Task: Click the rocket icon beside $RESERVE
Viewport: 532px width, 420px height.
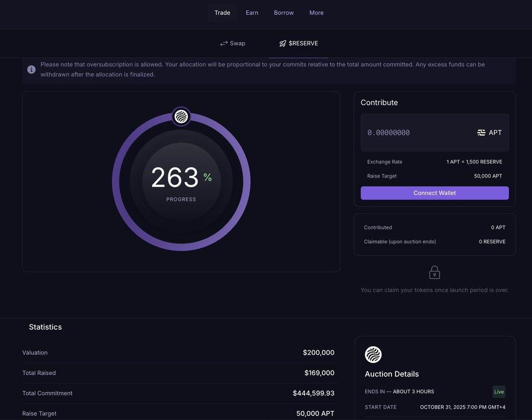Action: point(283,44)
